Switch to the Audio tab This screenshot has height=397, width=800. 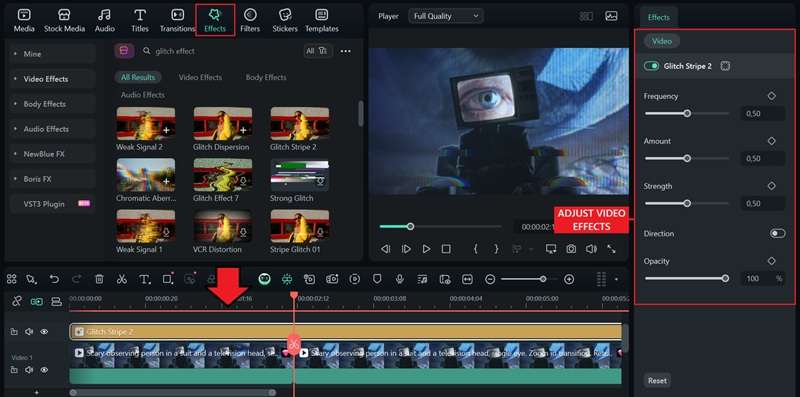pos(105,20)
